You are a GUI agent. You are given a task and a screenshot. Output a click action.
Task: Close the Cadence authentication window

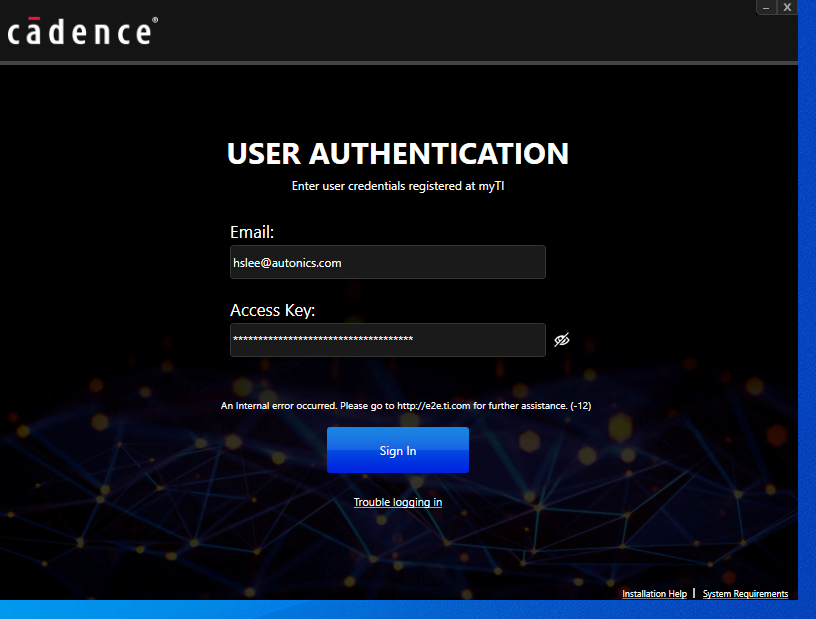[787, 7]
